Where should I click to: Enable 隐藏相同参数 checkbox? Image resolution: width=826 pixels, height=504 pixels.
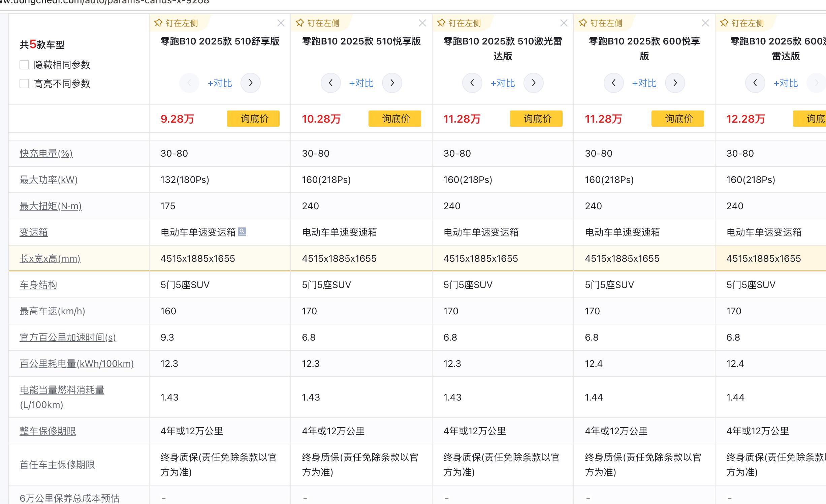point(24,65)
